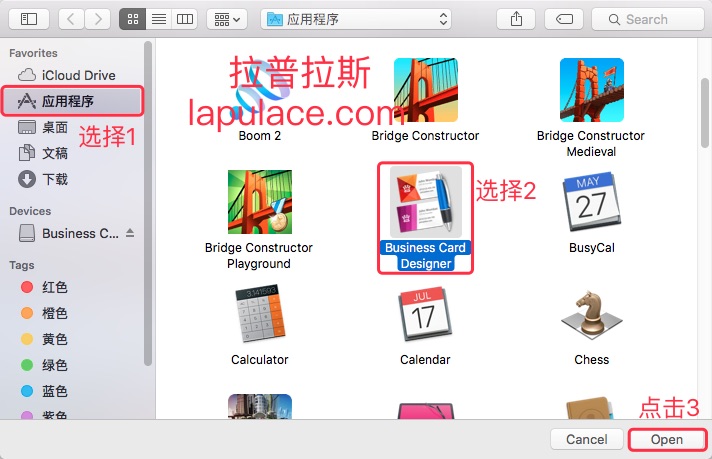Choose the 黄色 yellow tag

point(44,339)
